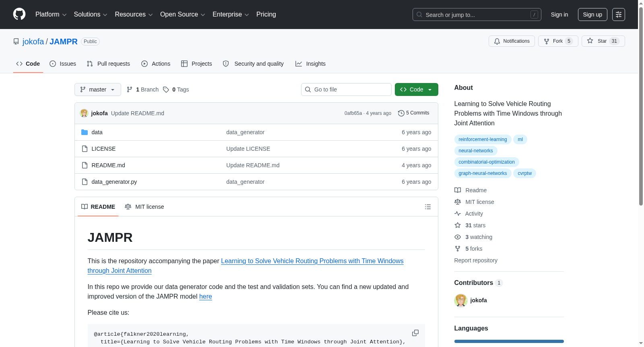Click the scale icon beside MIT license

pos(458,202)
